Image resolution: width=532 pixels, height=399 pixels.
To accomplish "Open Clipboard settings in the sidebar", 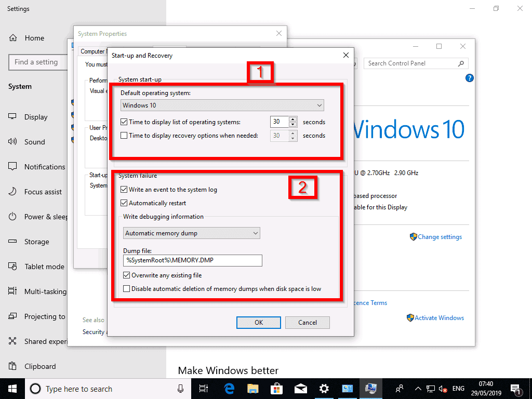I will (x=39, y=366).
